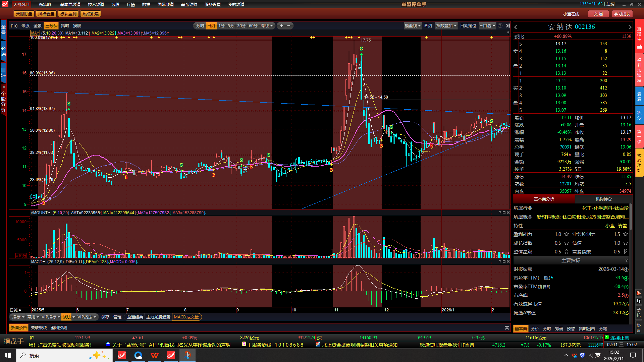Viewport: 644px width, 362px height.
Task: Click the 交易 trade button
Action: click(598, 14)
